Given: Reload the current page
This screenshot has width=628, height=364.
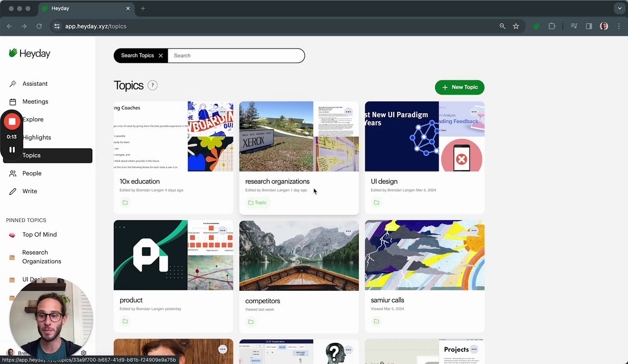Looking at the screenshot, I should (39, 26).
